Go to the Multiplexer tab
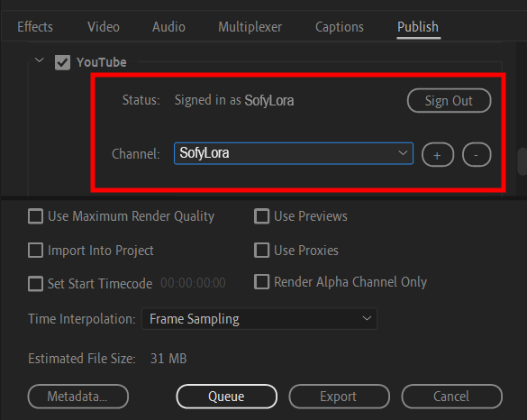Image resolution: width=527 pixels, height=420 pixels. (250, 27)
